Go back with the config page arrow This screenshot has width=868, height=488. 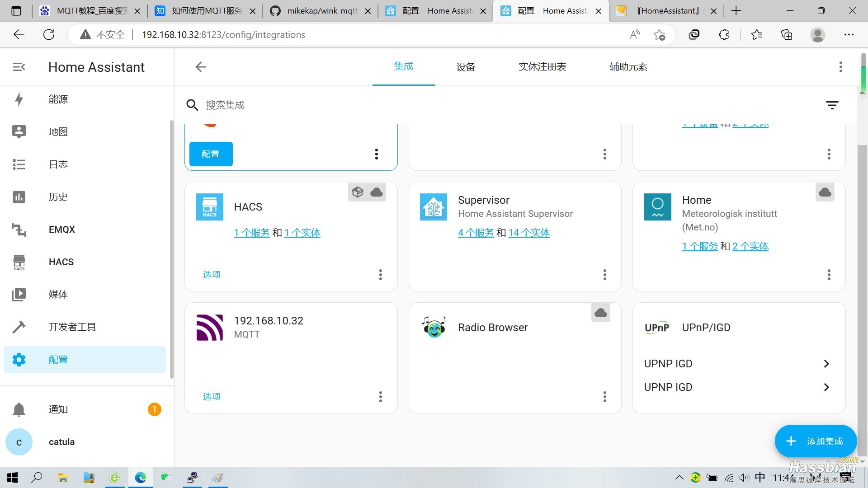click(x=201, y=67)
